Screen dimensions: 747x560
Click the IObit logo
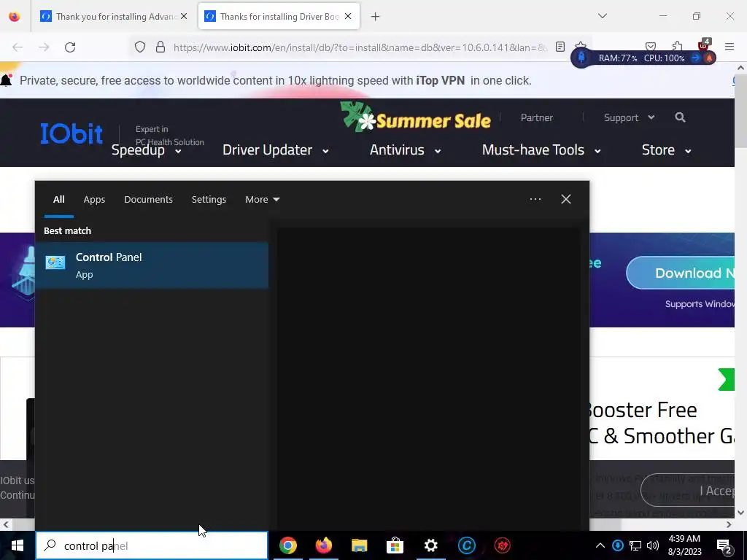coord(71,133)
